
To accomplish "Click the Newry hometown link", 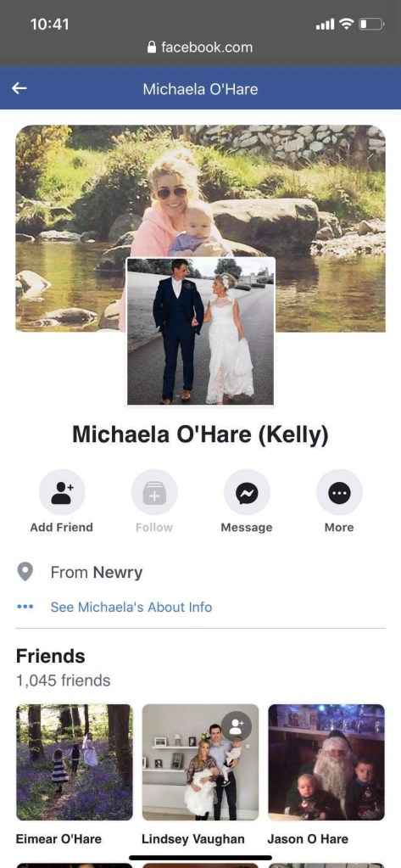I will pos(118,573).
